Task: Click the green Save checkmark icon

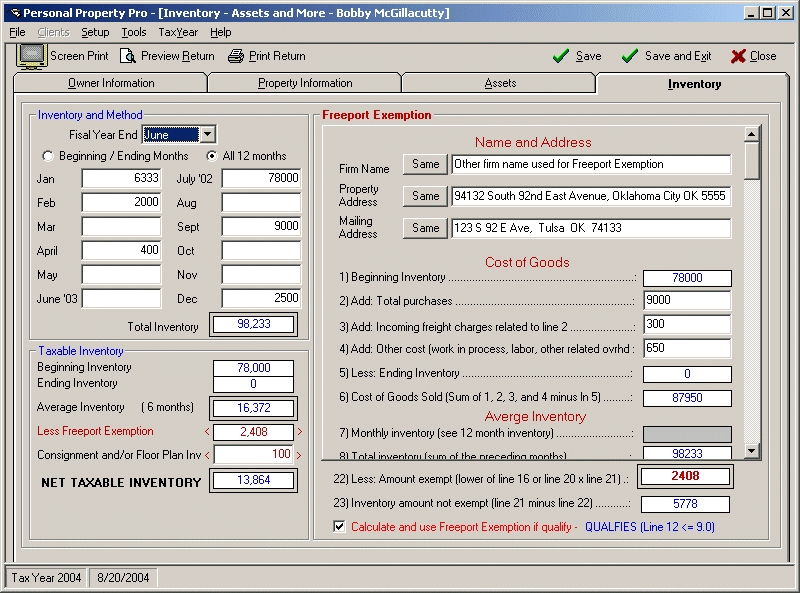Action: coord(561,56)
